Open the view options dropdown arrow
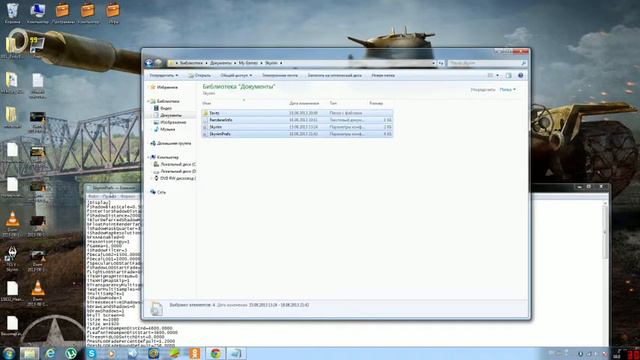Image resolution: width=640 pixels, height=360 pixels. pyautogui.click(x=497, y=76)
